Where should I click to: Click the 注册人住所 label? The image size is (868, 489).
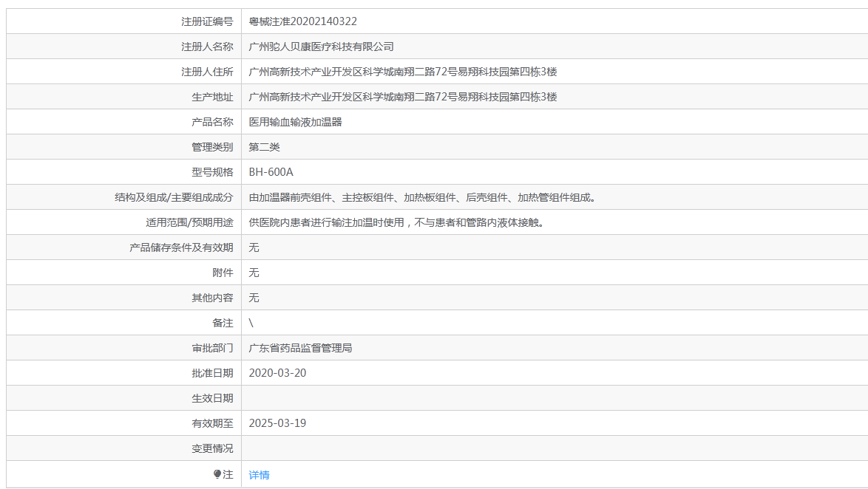207,72
